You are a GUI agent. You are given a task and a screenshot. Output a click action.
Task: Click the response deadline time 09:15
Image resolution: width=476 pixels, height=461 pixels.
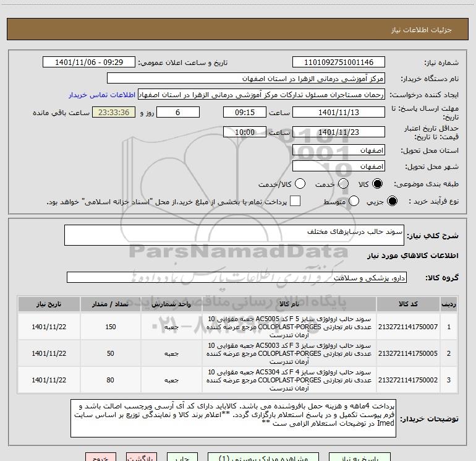pos(245,113)
